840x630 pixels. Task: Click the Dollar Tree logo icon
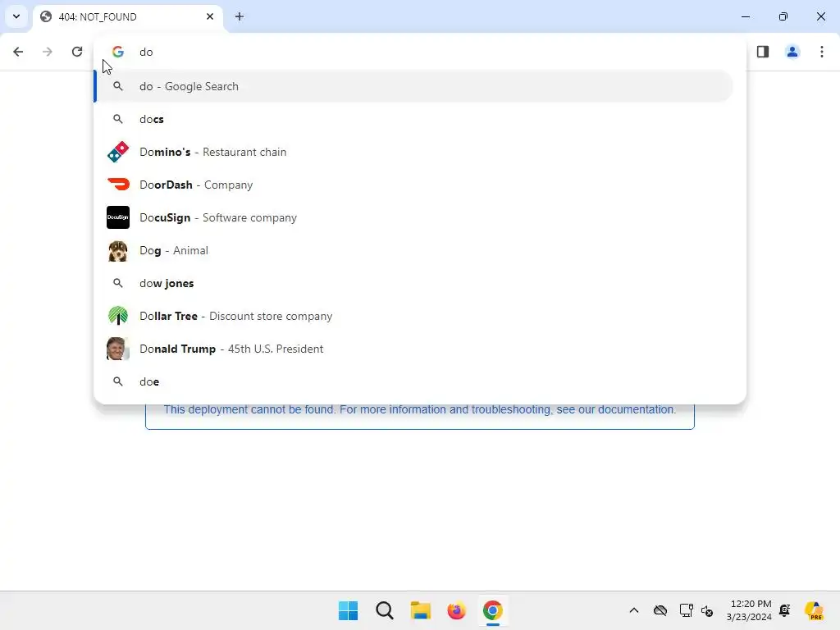(x=118, y=316)
